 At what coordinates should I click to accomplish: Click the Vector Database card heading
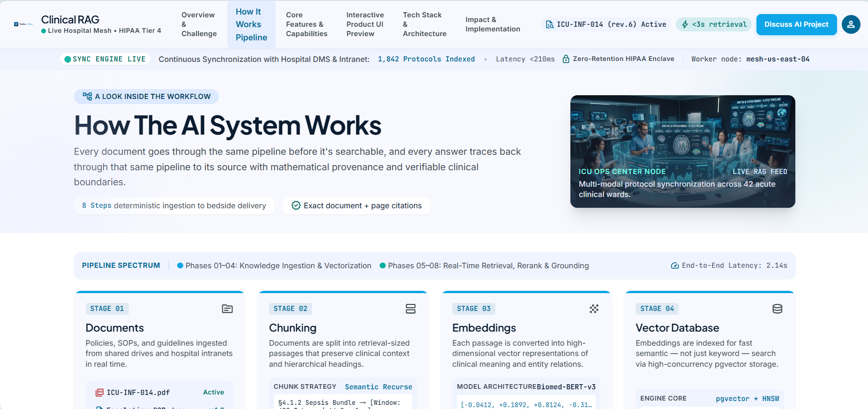click(x=677, y=328)
